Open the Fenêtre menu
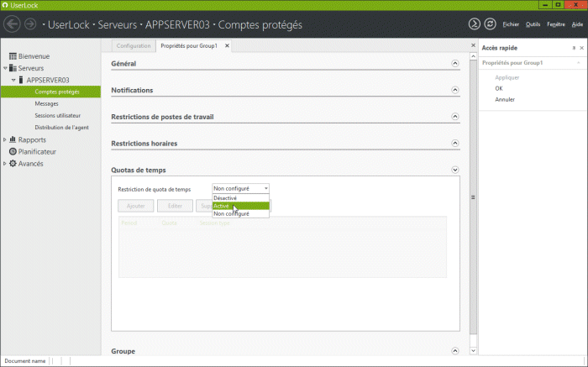Image resolution: width=588 pixels, height=367 pixels. pyautogui.click(x=556, y=24)
